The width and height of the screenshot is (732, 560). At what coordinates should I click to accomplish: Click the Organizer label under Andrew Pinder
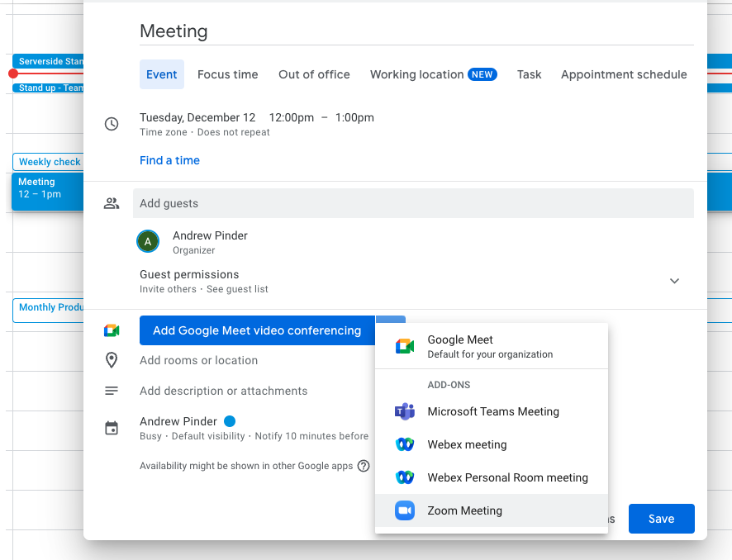[x=193, y=250]
